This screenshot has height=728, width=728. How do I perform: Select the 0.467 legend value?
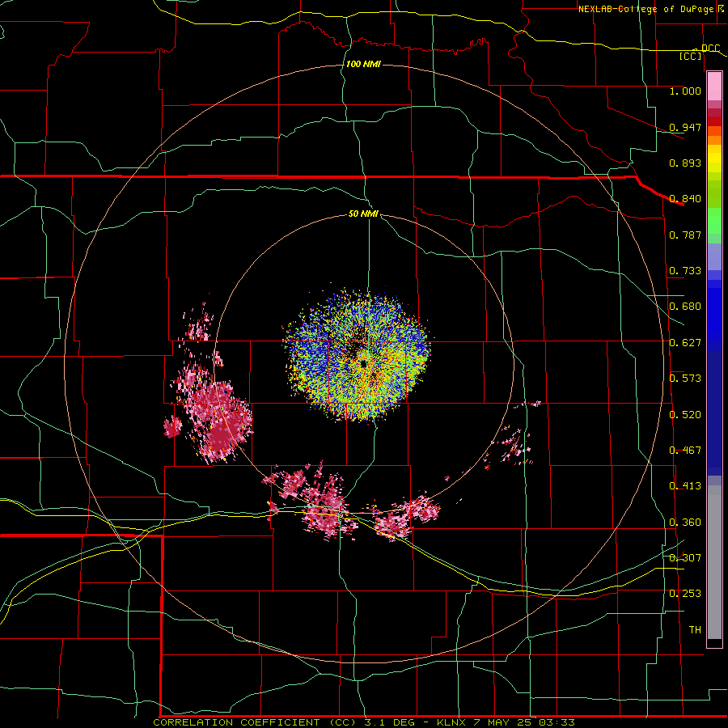(x=685, y=451)
